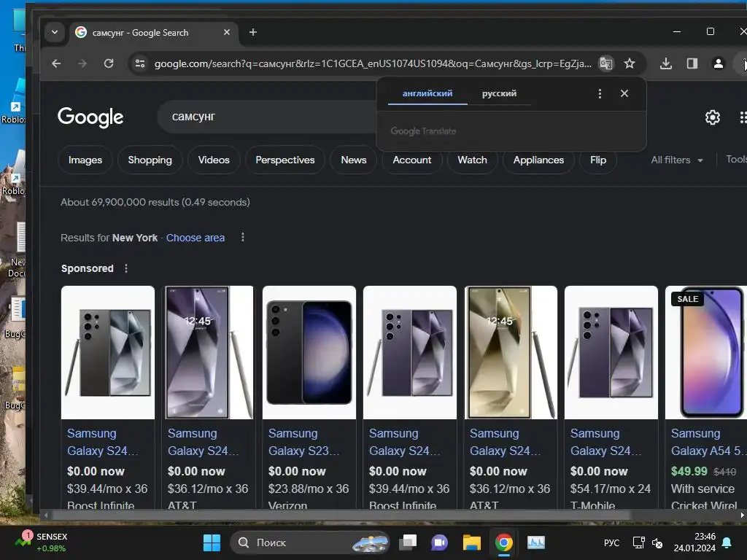Image resolution: width=747 pixels, height=560 pixels.
Task: Go back with browser back arrow
Action: pos(56,63)
